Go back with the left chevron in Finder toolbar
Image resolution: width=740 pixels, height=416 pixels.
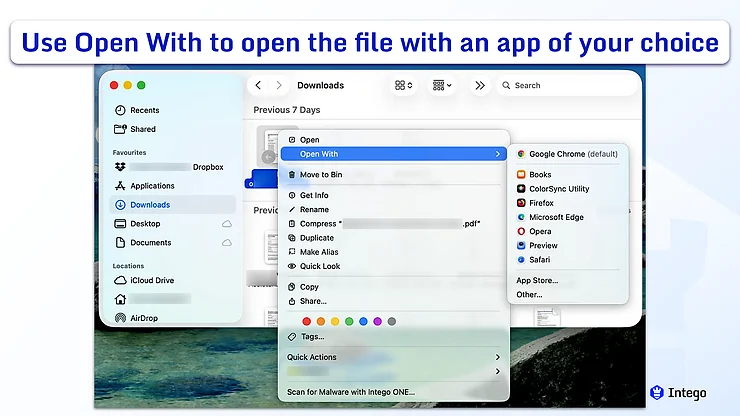pyautogui.click(x=258, y=85)
